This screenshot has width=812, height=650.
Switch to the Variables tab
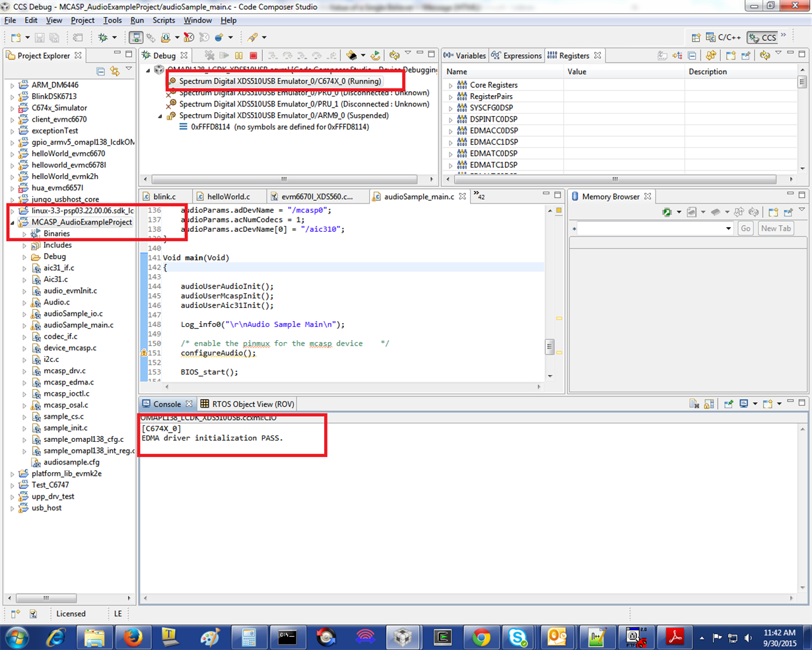tap(465, 55)
